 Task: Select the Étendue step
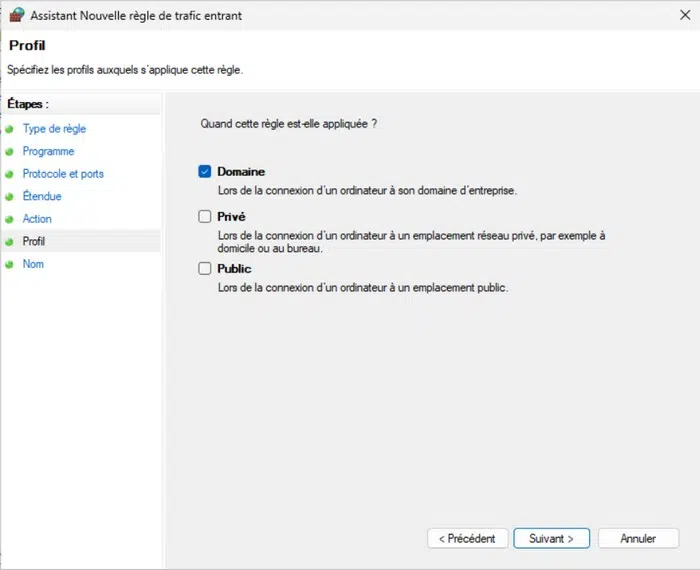click(x=42, y=197)
